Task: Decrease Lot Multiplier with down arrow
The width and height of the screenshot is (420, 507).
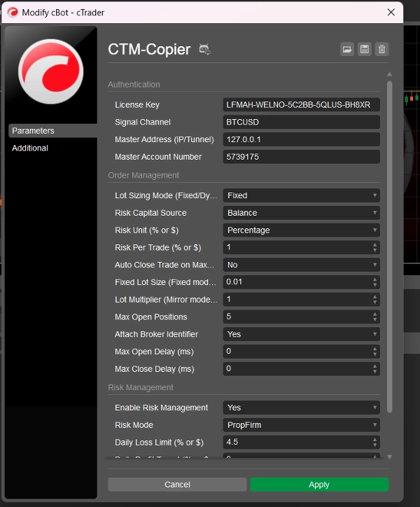Action: pyautogui.click(x=374, y=303)
